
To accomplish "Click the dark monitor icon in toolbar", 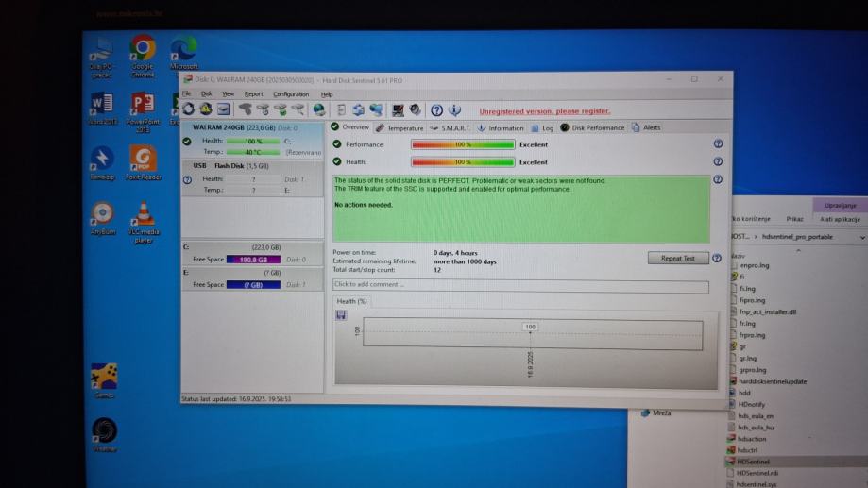I will click(x=398, y=110).
